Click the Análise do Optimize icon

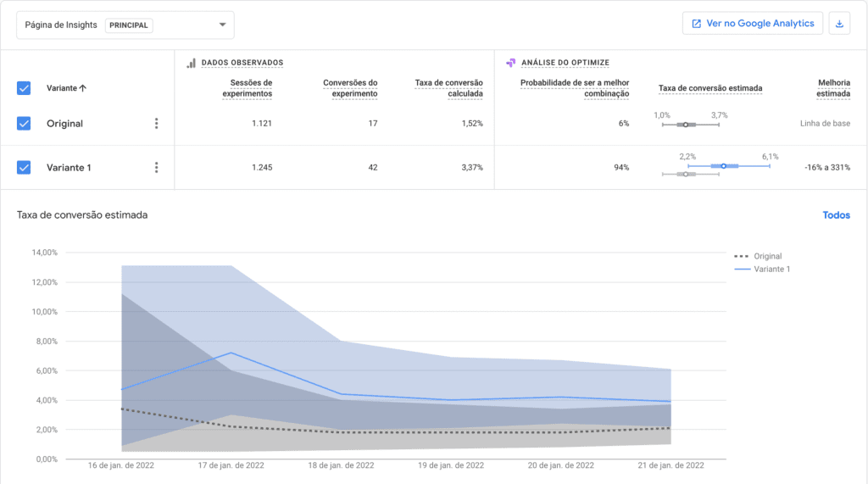[511, 63]
